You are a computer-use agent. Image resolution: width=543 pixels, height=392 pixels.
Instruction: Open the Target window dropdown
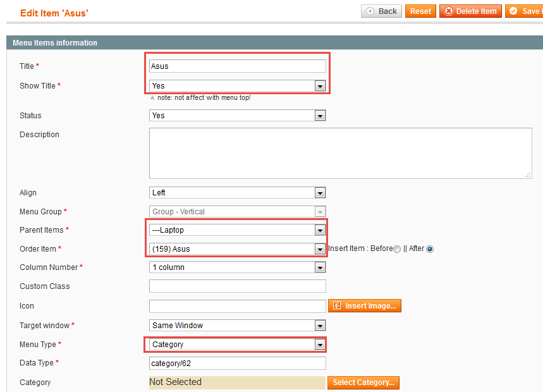238,326
